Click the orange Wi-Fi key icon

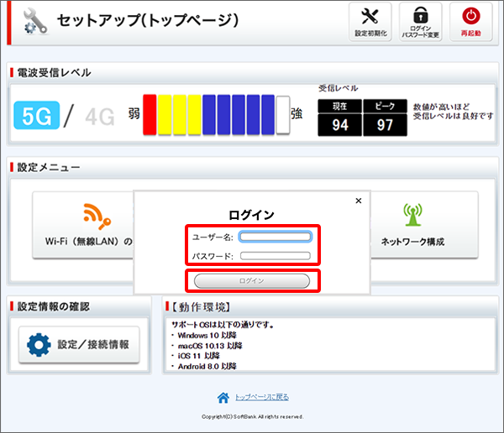coord(97,216)
